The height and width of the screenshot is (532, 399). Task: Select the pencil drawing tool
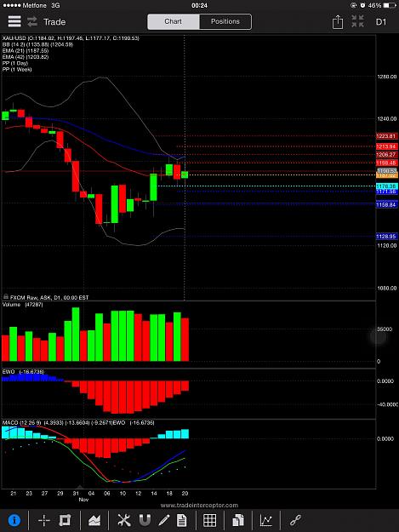point(164,520)
